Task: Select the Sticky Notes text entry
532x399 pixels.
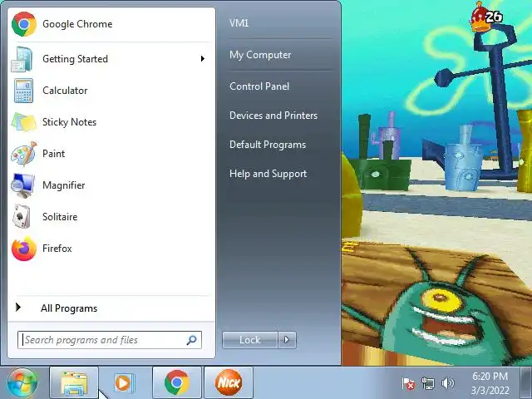Action: 69,122
